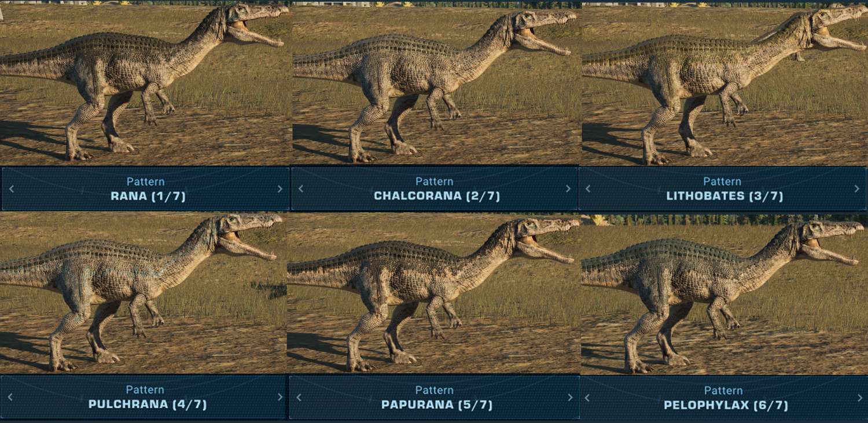Select the dinosaur preview with Rana pattern
Viewport: 868px width, 423px height.
point(145,83)
